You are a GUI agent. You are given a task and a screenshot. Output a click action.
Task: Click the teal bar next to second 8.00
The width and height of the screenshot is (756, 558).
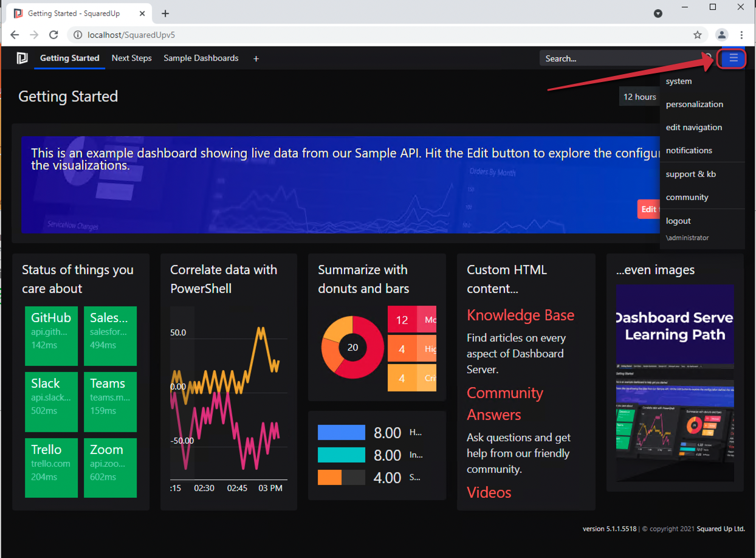coord(342,455)
